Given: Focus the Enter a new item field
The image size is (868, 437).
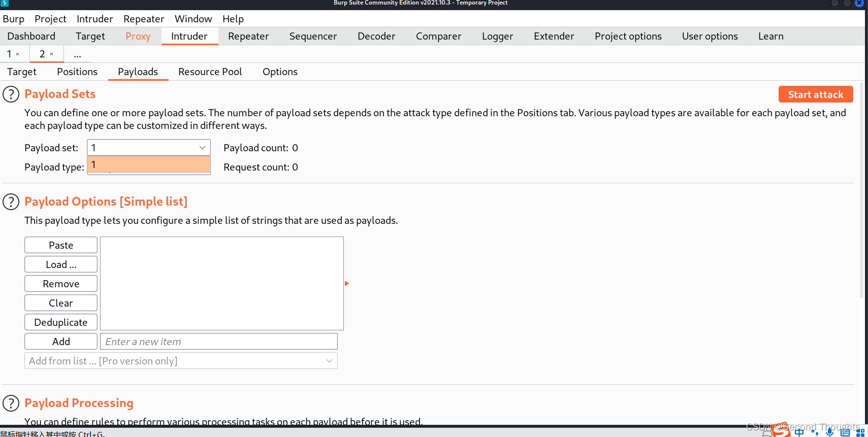Looking at the screenshot, I should pyautogui.click(x=219, y=342).
